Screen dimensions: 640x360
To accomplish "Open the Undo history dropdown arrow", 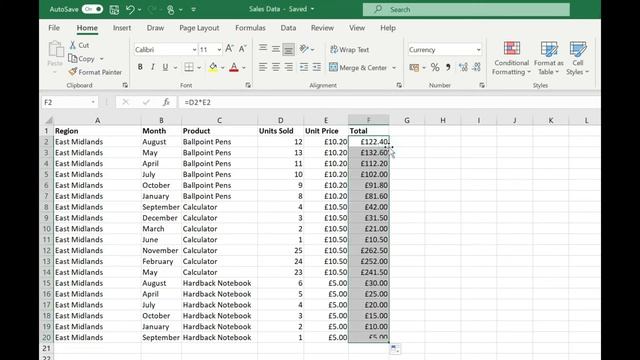I will [x=140, y=9].
